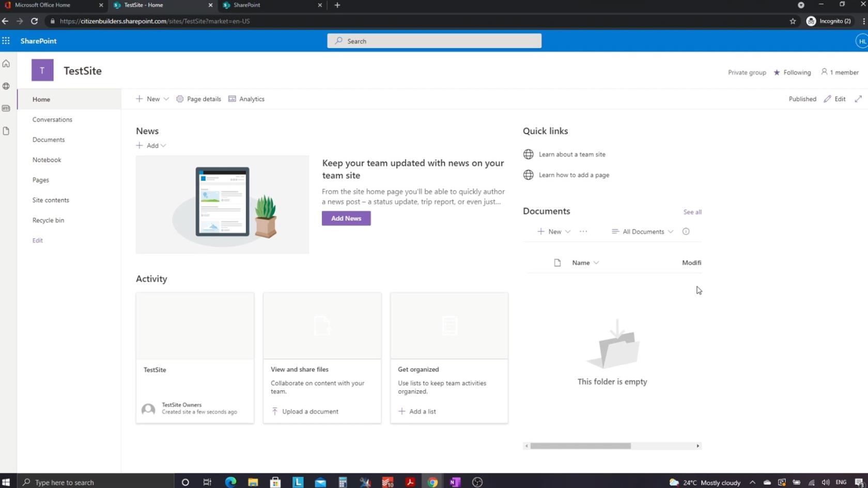868x488 pixels.
Task: Click Add a list in Get organized card
Action: [417, 412]
